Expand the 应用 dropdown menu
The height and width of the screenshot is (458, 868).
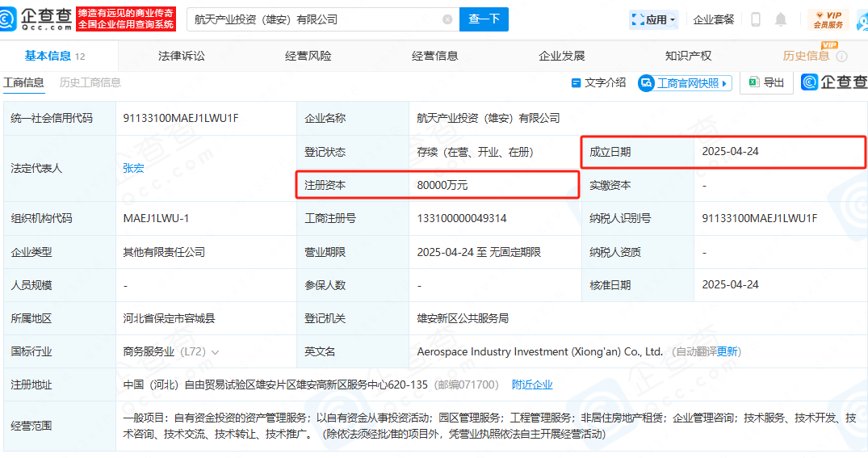(x=654, y=19)
